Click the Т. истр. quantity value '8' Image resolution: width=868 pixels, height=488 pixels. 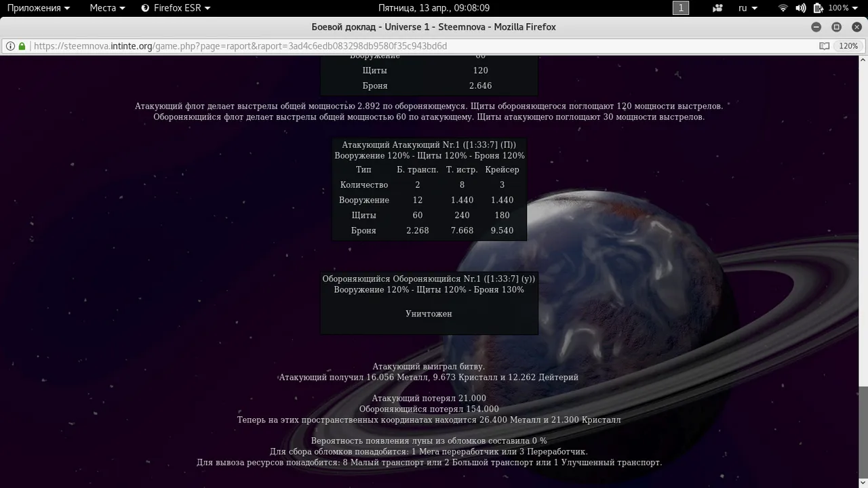coord(462,185)
